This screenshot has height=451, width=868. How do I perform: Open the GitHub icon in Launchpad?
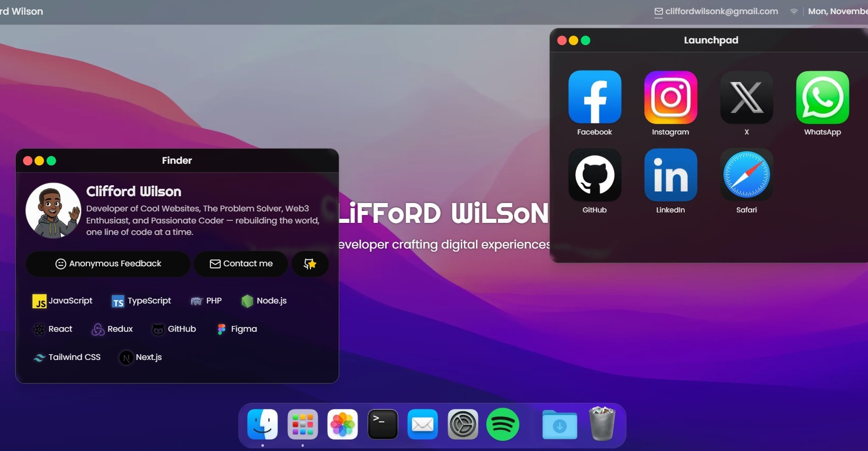[595, 175]
